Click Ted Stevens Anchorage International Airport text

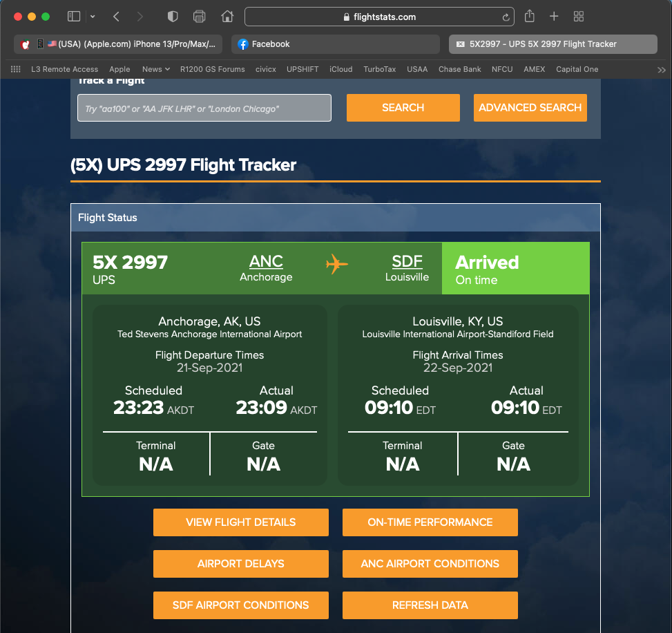209,334
